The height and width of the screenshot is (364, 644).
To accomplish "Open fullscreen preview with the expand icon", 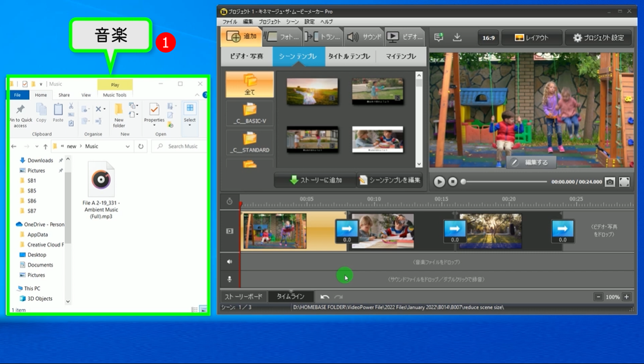I will (624, 182).
